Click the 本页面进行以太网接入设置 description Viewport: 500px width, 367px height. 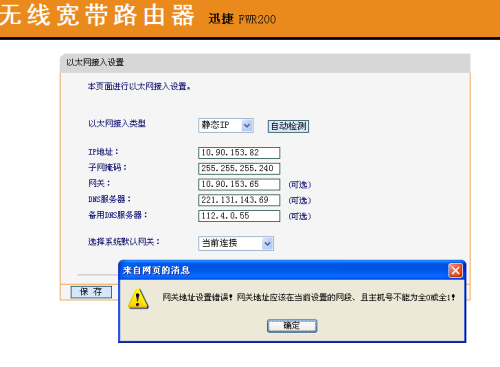point(139,87)
